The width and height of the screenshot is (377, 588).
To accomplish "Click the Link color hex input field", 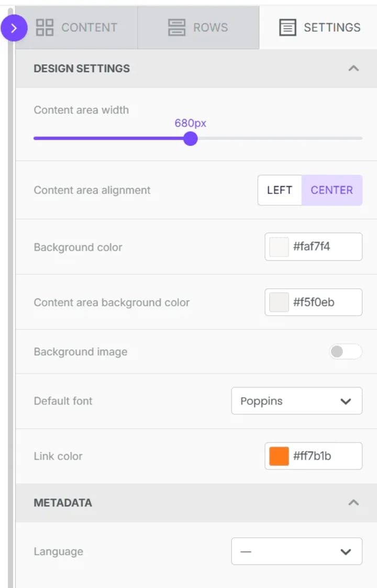I will (325, 456).
